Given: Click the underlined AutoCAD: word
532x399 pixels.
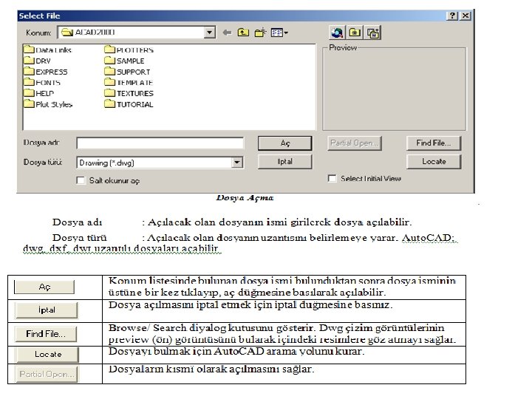Looking at the screenshot, I should pos(428,237).
